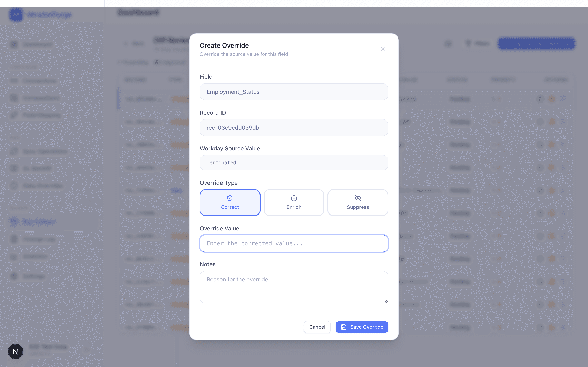Click the plus-circle icon on the Enrich card

point(294,198)
